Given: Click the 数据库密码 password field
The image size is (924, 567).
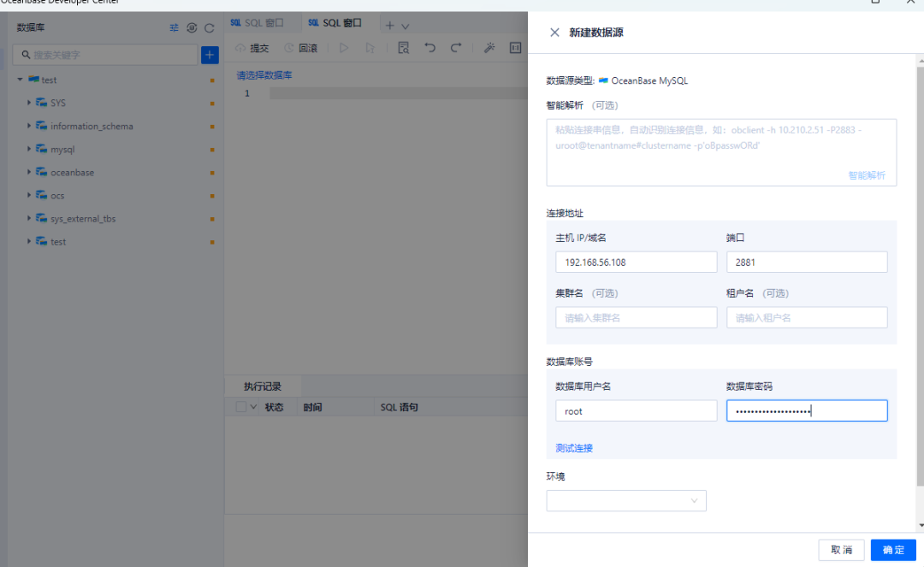Looking at the screenshot, I should click(807, 411).
